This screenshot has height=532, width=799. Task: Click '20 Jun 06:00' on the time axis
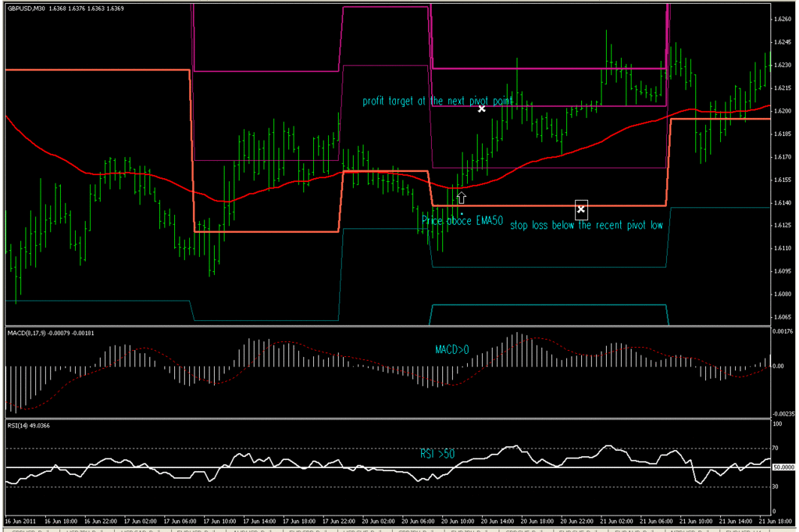[419, 521]
